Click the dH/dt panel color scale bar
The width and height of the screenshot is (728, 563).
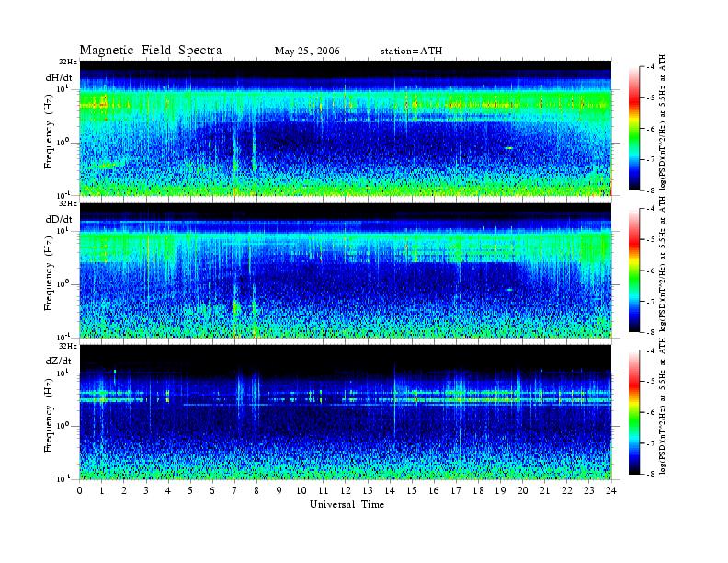point(633,128)
